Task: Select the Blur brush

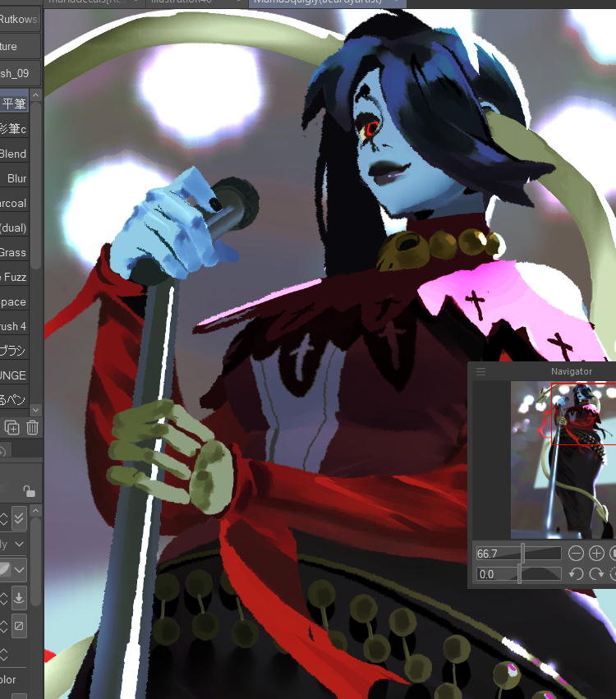Action: tap(14, 178)
